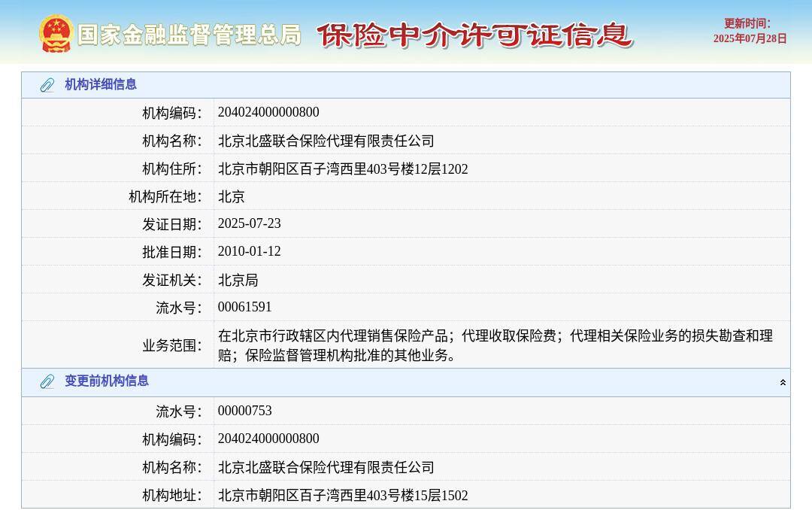This screenshot has width=812, height=510.
Task: Click the 保险中介许可证信息 red banner title
Action: click(x=474, y=35)
